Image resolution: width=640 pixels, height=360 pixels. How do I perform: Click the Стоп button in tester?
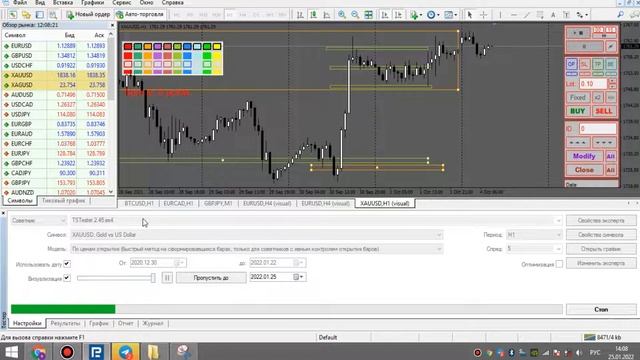click(x=601, y=309)
